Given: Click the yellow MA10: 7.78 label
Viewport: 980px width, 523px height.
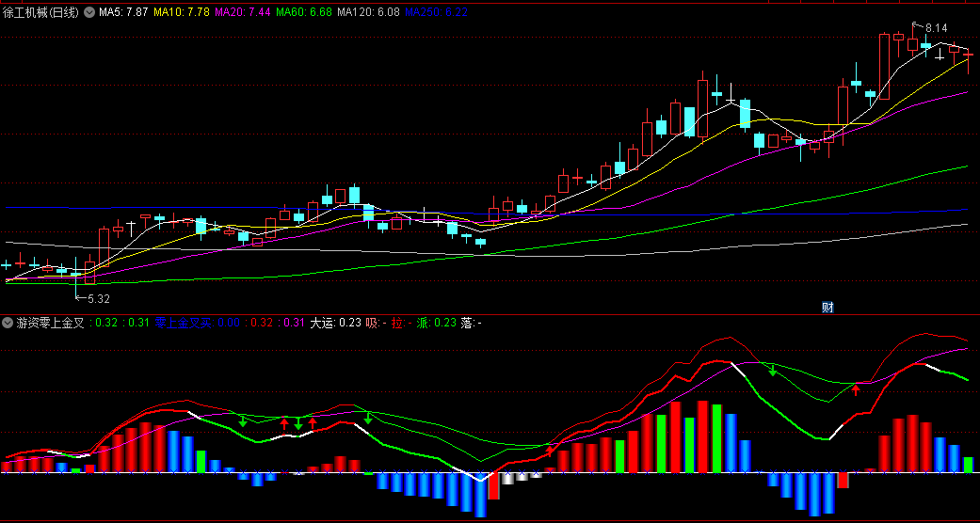Looking at the screenshot, I should (x=182, y=12).
